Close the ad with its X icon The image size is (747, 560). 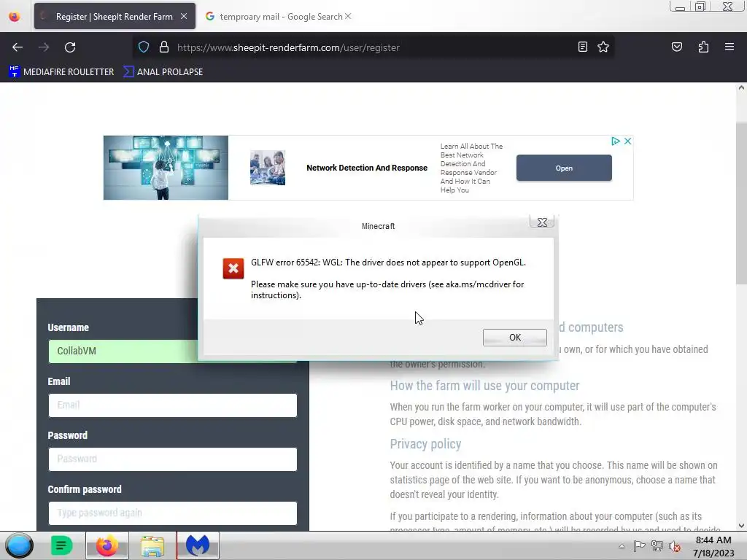coord(627,141)
